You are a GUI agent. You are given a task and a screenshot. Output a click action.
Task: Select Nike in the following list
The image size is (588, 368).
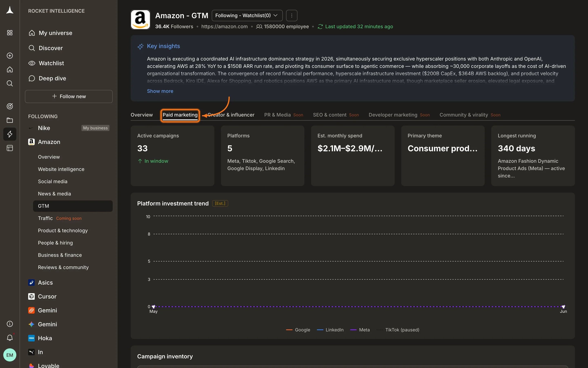pyautogui.click(x=44, y=128)
